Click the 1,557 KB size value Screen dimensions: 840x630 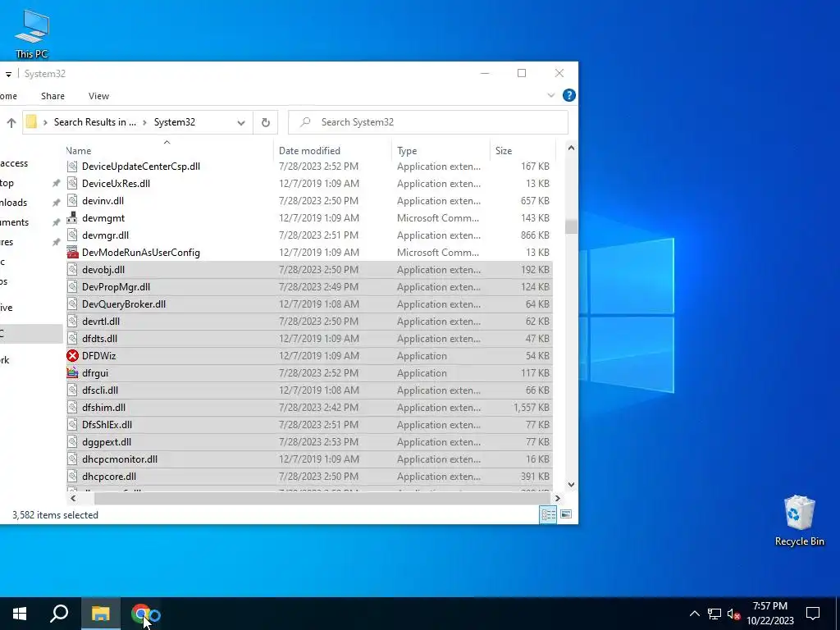[531, 407]
